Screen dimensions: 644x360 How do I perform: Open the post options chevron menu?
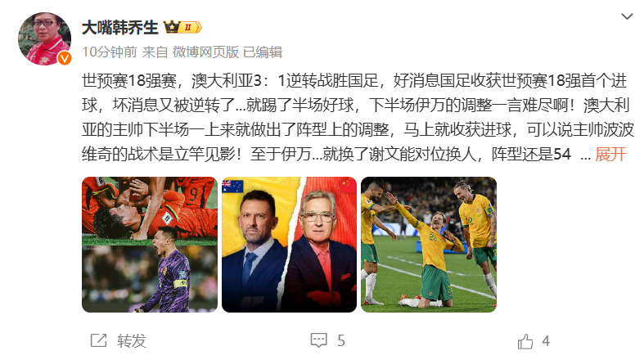pos(627,16)
